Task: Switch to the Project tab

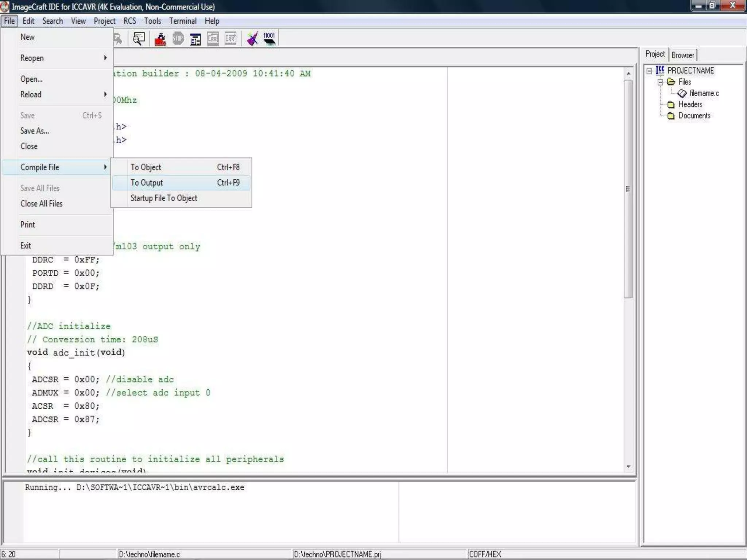Action: 655,54
